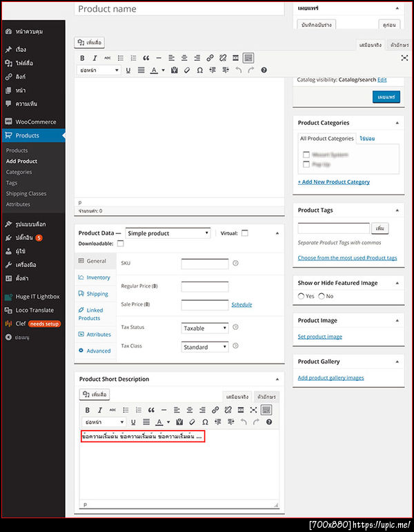Screen dimensions: 414x532
Task: Collapse the Product Categories panel
Action: (x=397, y=123)
